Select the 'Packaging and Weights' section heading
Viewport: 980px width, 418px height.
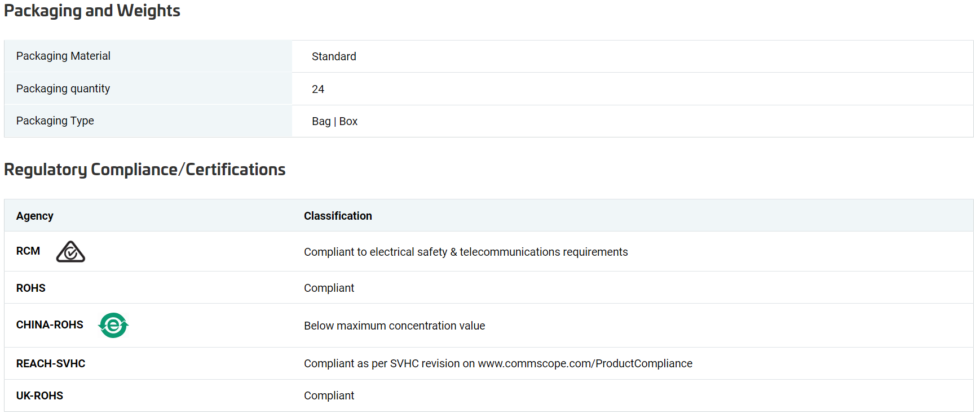pyautogui.click(x=92, y=11)
